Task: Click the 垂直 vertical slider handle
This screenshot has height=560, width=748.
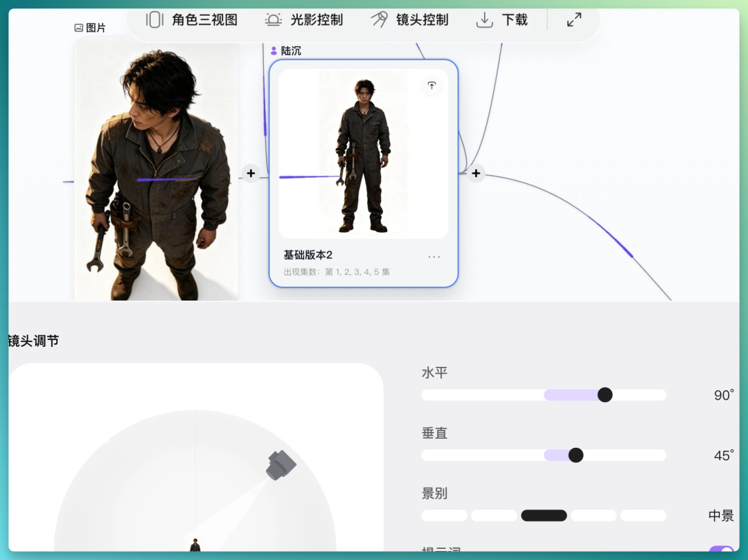Action: (x=576, y=455)
